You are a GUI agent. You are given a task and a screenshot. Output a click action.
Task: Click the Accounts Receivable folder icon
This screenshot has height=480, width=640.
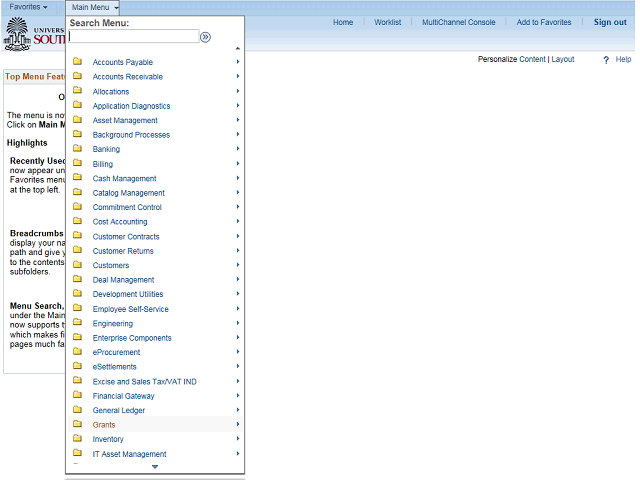pos(78,76)
